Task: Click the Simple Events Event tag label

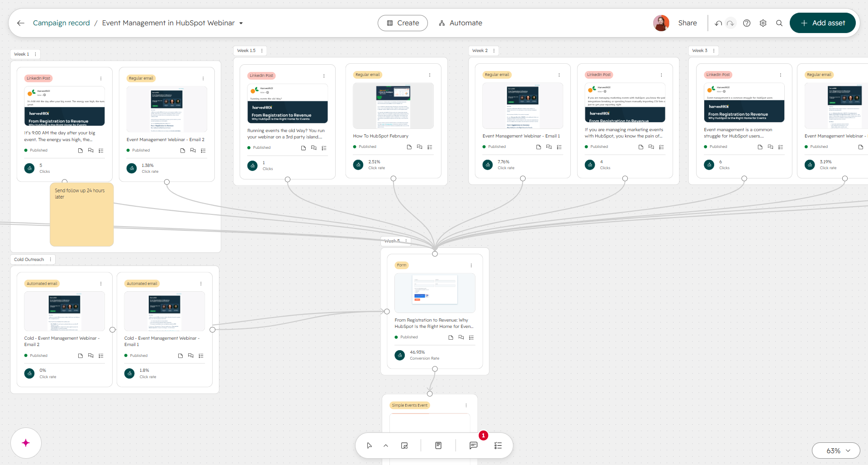Action: point(409,405)
